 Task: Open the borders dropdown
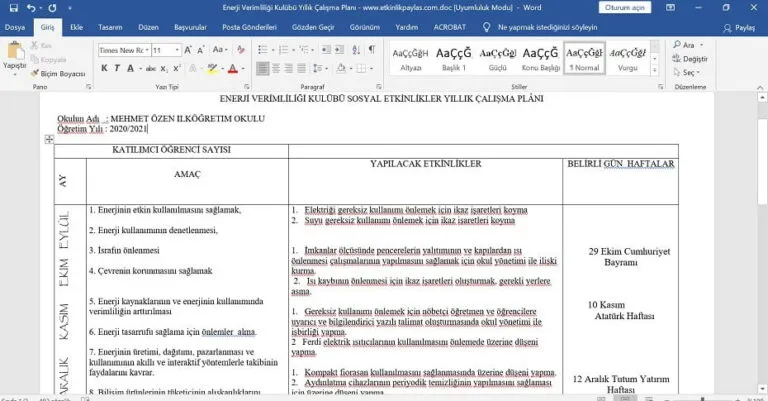(372, 69)
